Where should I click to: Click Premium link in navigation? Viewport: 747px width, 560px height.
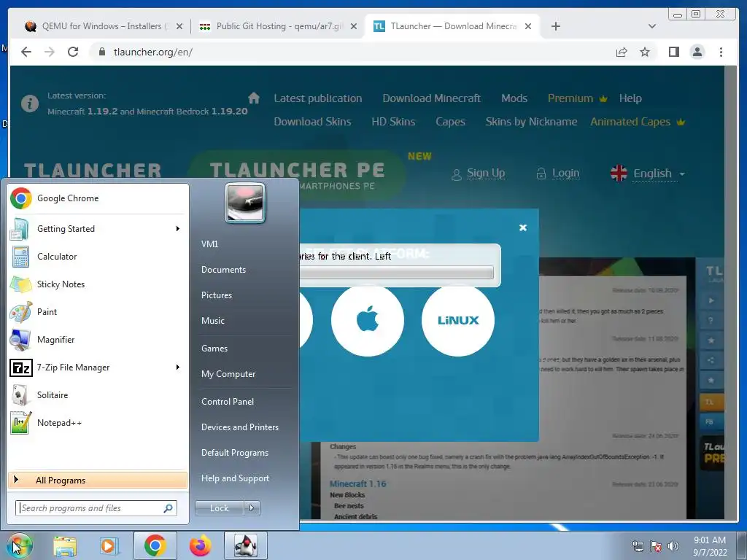(x=577, y=98)
